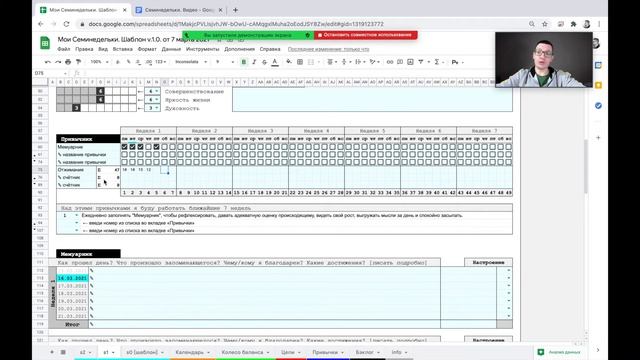
Task: Add new sheet with plus icon
Action: point(52,352)
